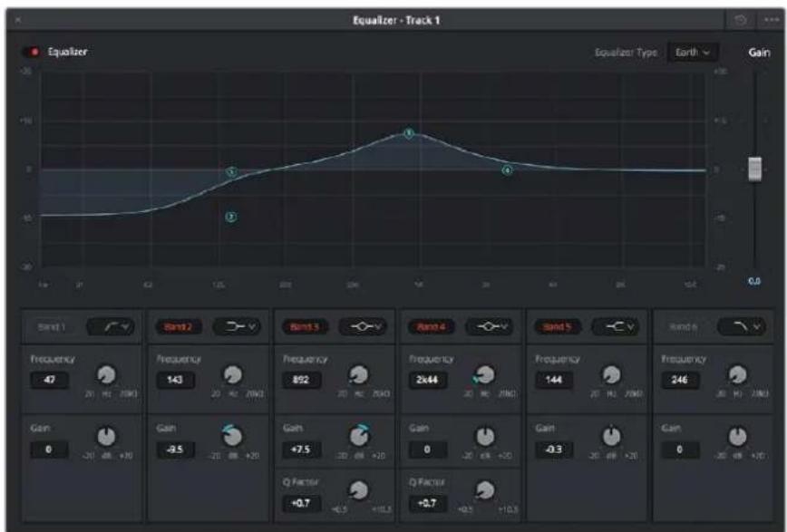Open Band 4 filter shape dropdown
787x532 pixels.
coord(490,327)
